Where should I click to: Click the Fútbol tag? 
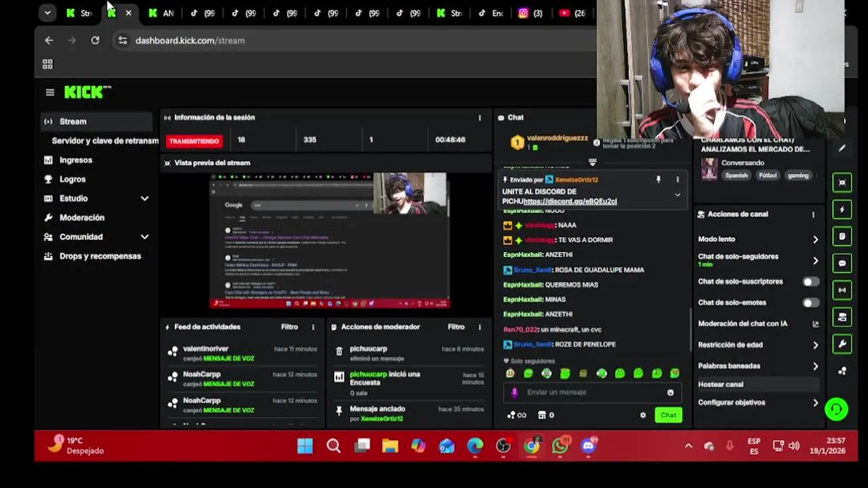click(x=768, y=176)
